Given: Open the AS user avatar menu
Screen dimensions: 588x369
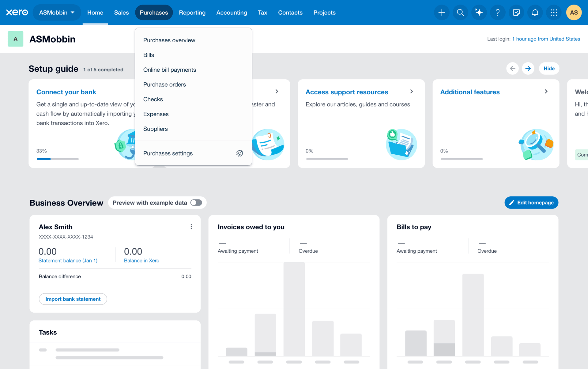Looking at the screenshot, I should pyautogui.click(x=574, y=13).
